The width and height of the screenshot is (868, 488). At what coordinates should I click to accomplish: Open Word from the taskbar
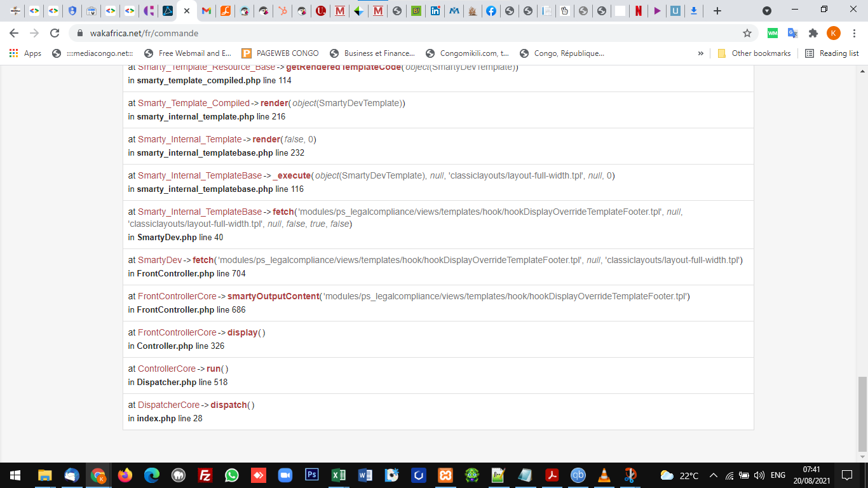(x=365, y=475)
